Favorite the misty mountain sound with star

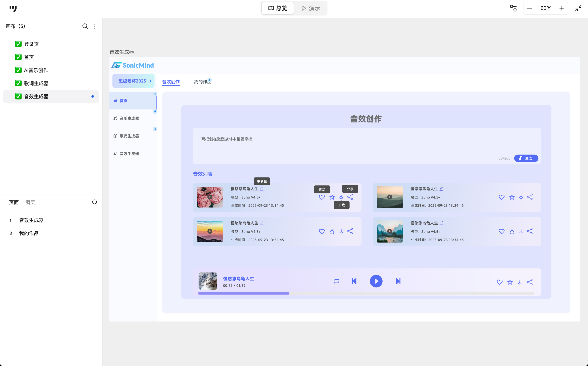pyautogui.click(x=512, y=197)
